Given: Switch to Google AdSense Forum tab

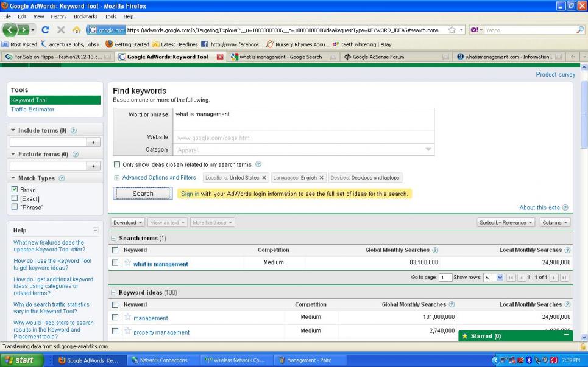Looking at the screenshot, I should (x=395, y=57).
